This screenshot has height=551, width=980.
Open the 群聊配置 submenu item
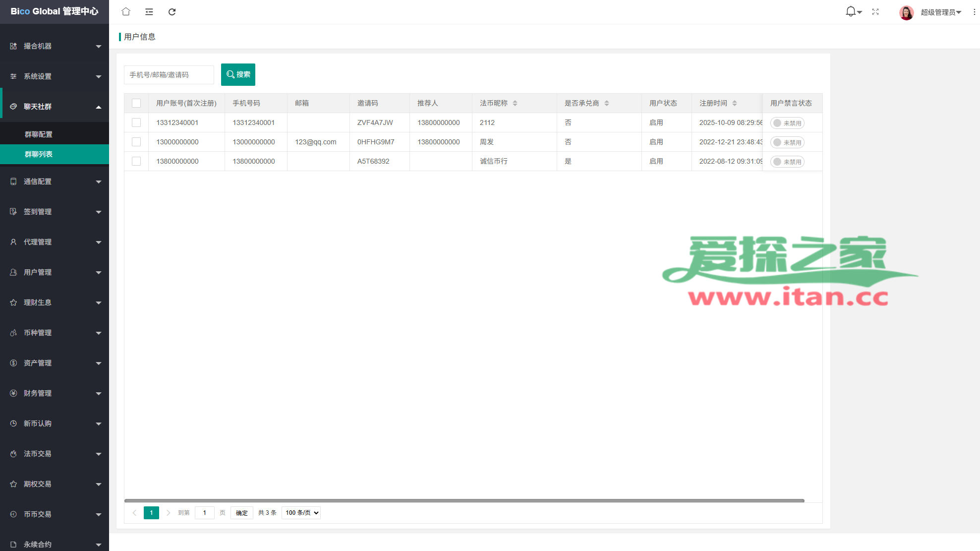39,134
